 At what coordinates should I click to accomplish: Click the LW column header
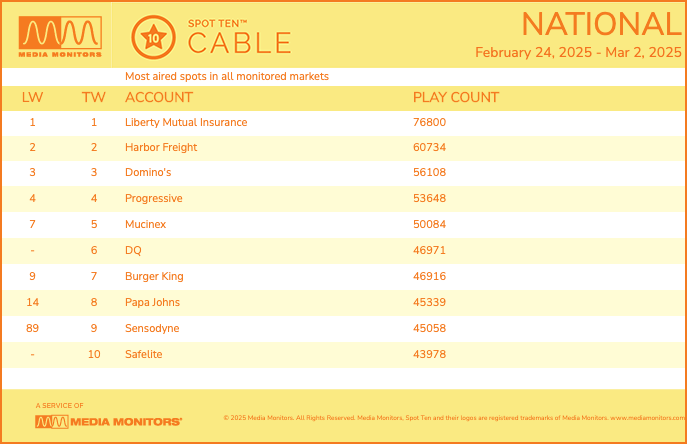click(x=32, y=97)
